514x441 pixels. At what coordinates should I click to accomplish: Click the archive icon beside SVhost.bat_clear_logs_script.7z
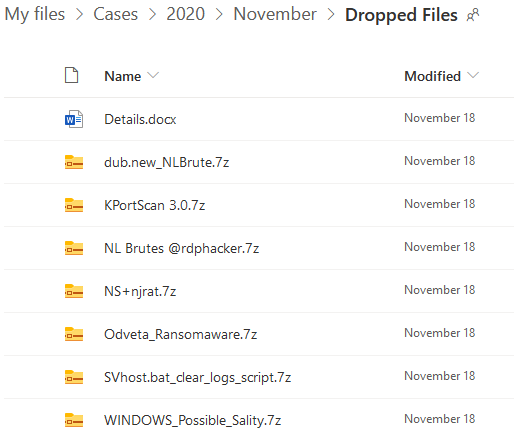(74, 377)
